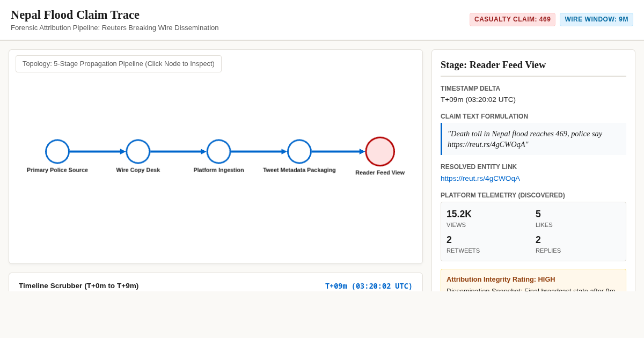The width and height of the screenshot is (644, 338).
Task: Click the Platform Ingestion label text
Action: pyautogui.click(x=219, y=170)
